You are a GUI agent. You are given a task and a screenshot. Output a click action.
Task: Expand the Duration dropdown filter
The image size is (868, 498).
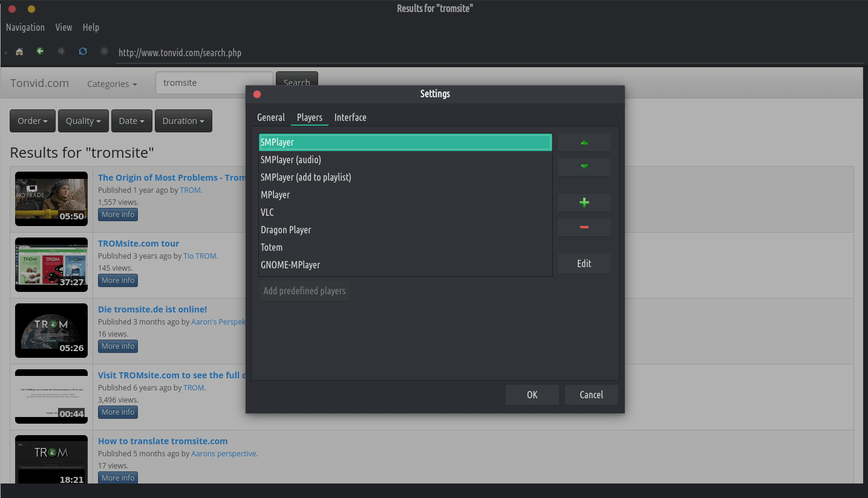[x=183, y=121]
